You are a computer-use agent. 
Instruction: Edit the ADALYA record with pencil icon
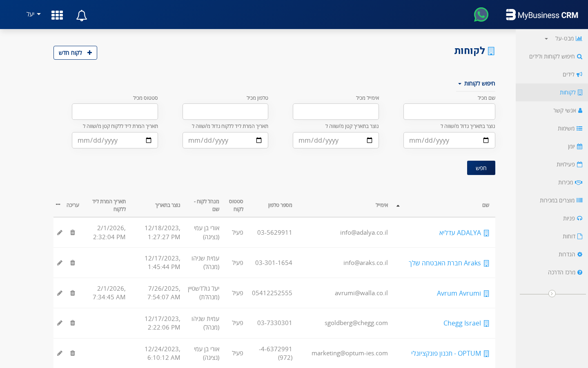pos(60,232)
